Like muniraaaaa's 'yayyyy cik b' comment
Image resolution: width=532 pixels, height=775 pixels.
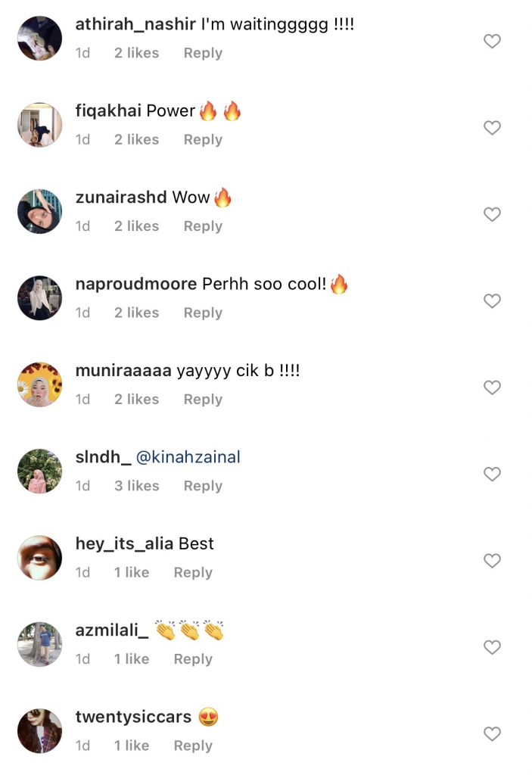pos(492,387)
